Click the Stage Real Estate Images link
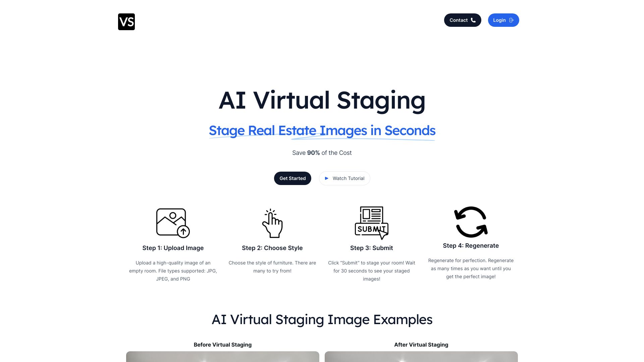 tap(322, 130)
